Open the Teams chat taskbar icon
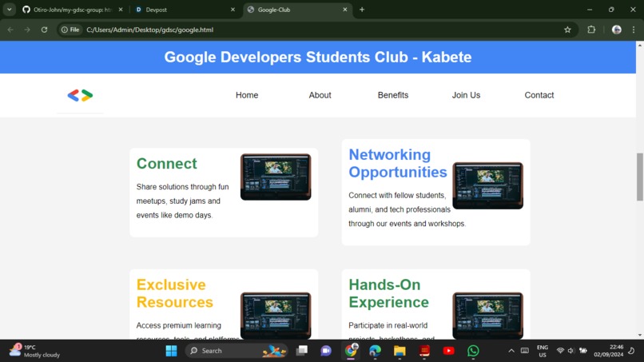The width and height of the screenshot is (644, 362). coord(326,351)
